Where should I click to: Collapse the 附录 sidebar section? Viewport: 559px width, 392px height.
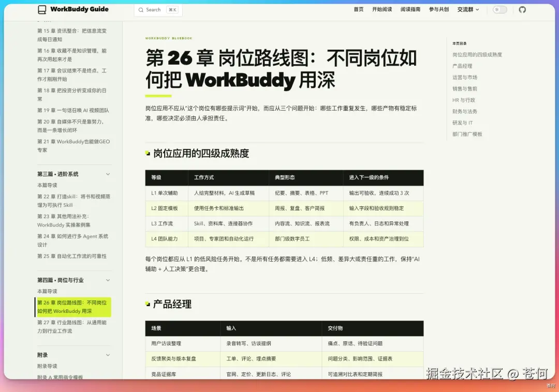click(x=108, y=355)
